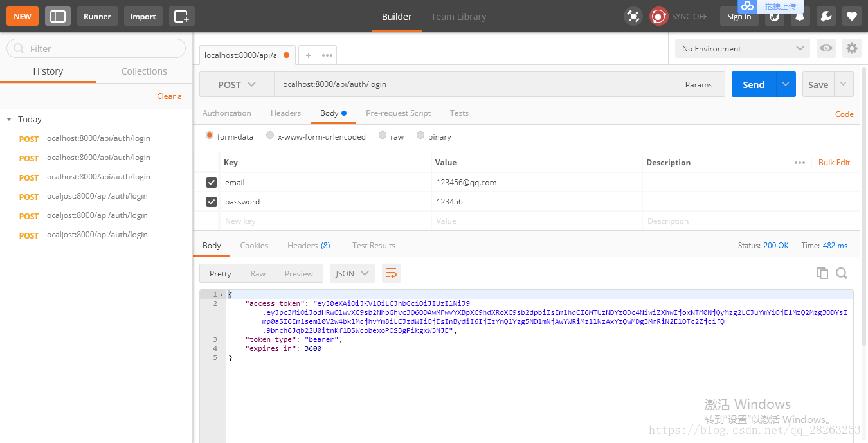
Task: Add a new request tab
Action: pyautogui.click(x=308, y=55)
